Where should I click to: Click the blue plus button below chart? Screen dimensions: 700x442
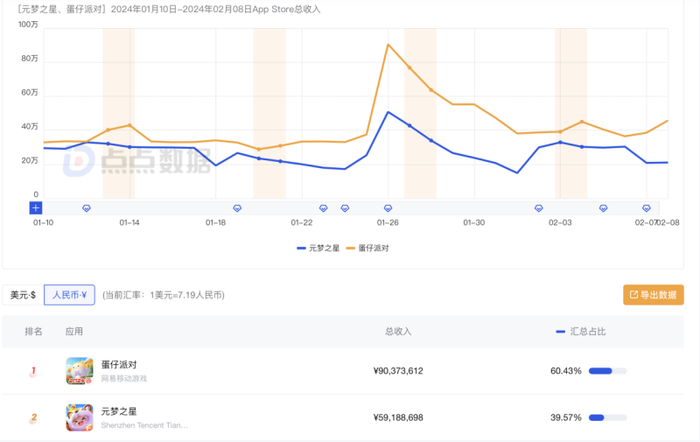35,208
